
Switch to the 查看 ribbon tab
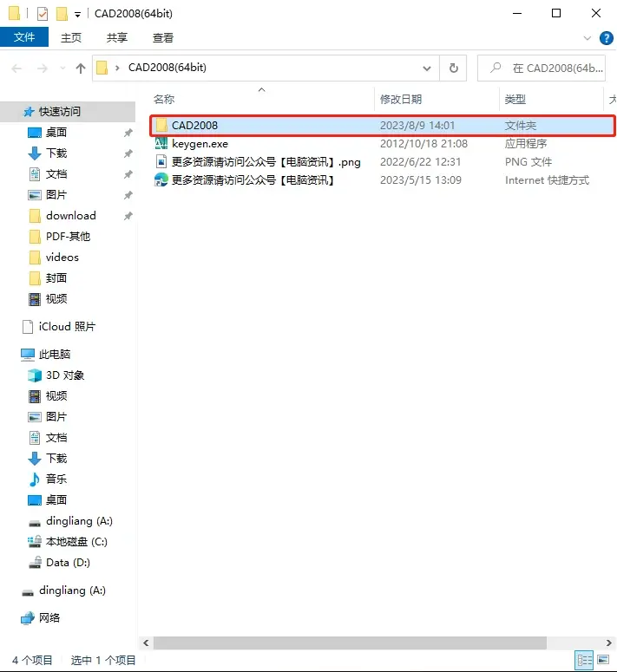(x=163, y=37)
